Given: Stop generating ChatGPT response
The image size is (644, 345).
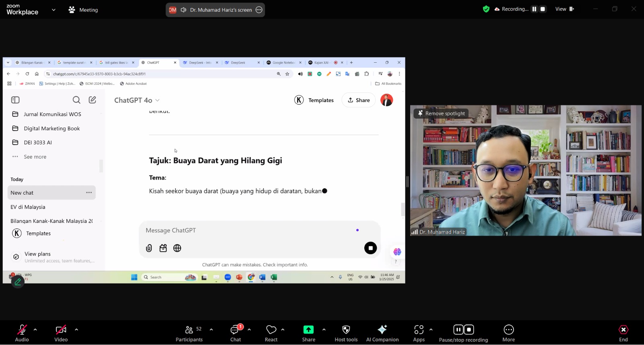Looking at the screenshot, I should point(371,248).
